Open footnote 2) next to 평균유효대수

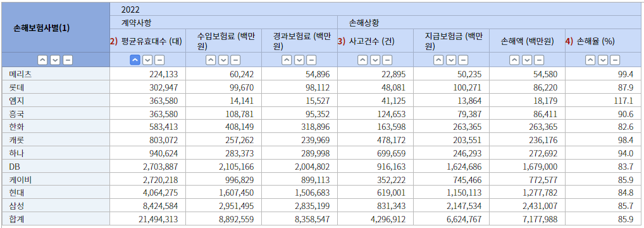(x=114, y=41)
